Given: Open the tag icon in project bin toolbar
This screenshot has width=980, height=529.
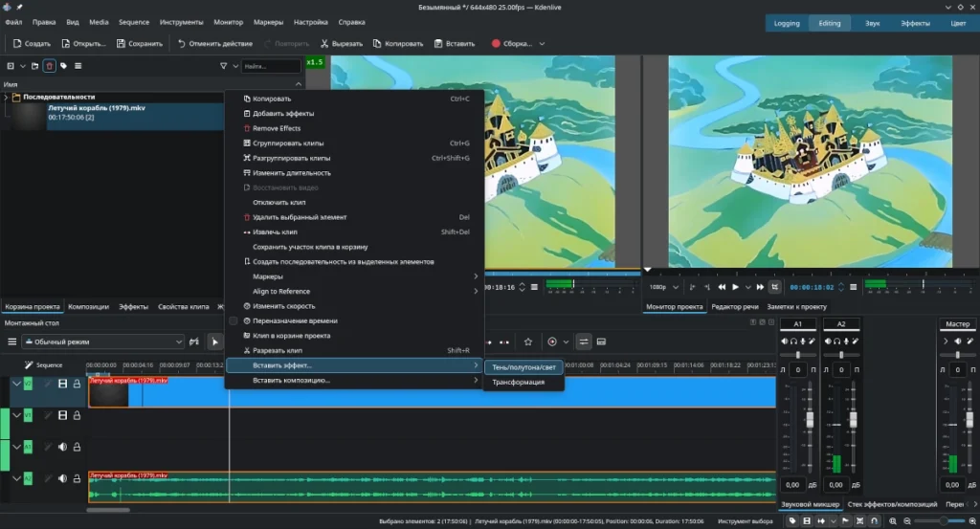Looking at the screenshot, I should [64, 66].
